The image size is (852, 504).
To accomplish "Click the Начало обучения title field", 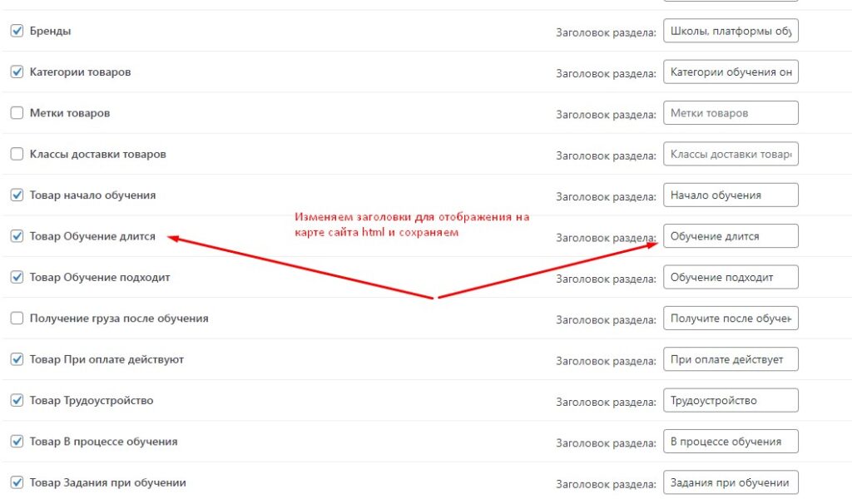I will [x=731, y=195].
